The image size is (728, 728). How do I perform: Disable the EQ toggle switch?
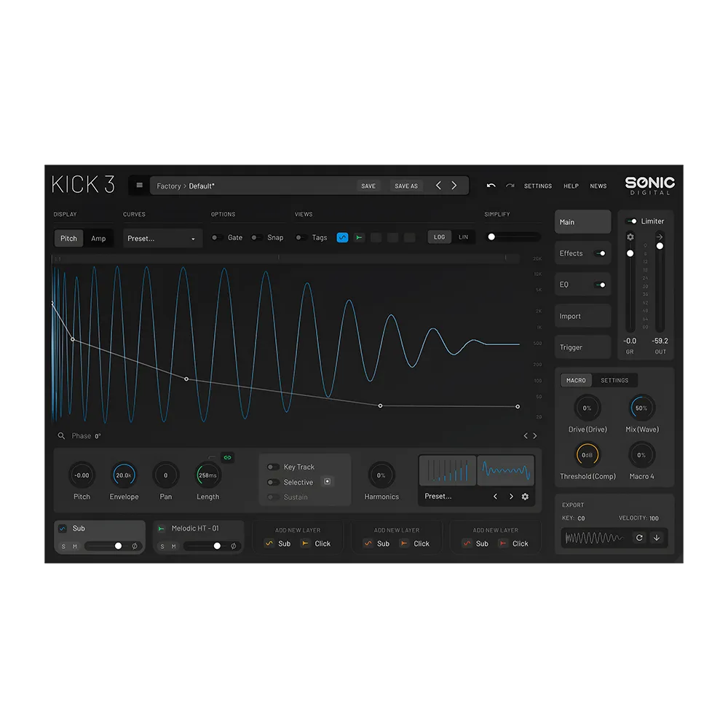click(601, 285)
